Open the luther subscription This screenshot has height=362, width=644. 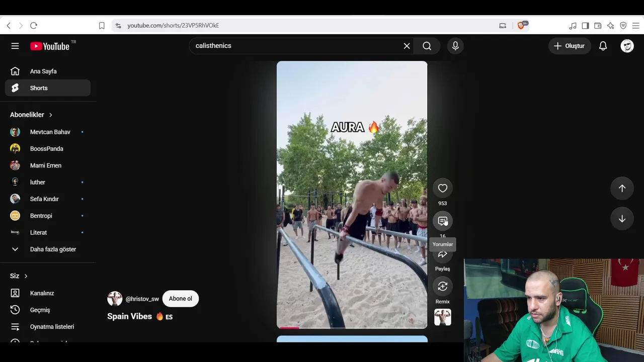[x=48, y=182]
